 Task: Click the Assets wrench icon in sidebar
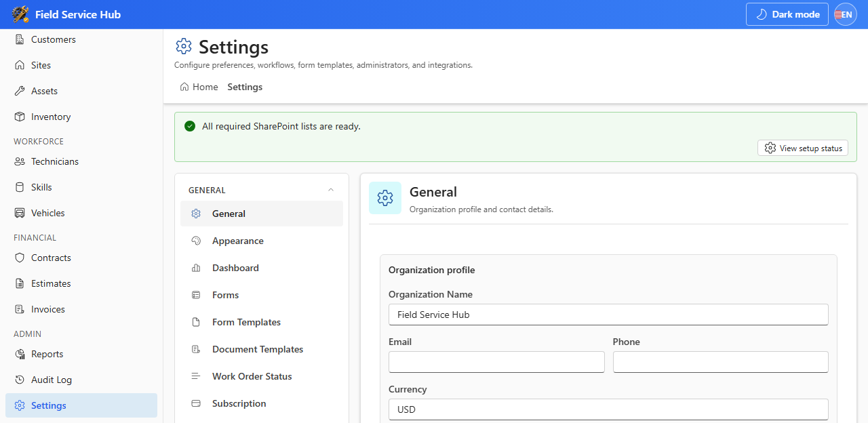point(20,91)
